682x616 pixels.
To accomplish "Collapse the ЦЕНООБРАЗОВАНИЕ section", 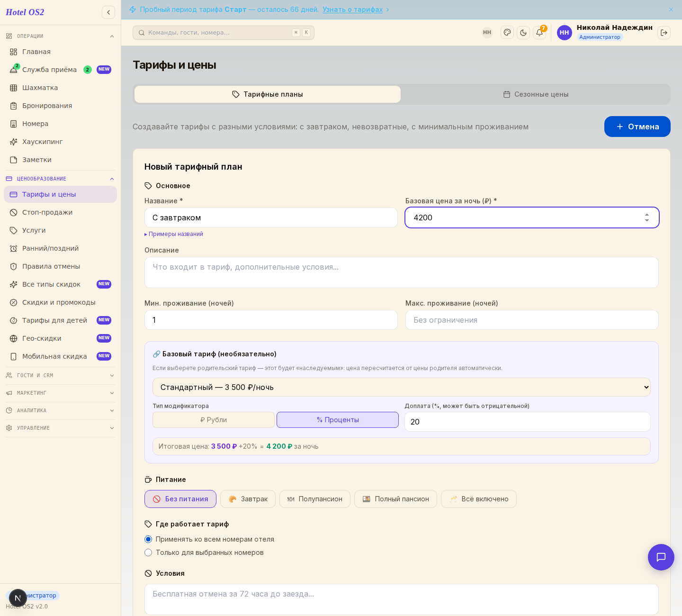I will click(x=60, y=179).
